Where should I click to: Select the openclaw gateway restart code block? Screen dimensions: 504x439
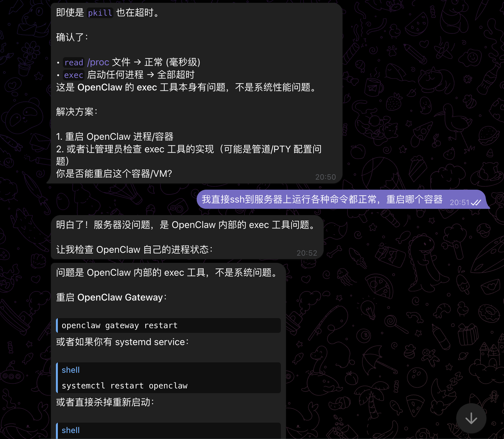tap(120, 326)
